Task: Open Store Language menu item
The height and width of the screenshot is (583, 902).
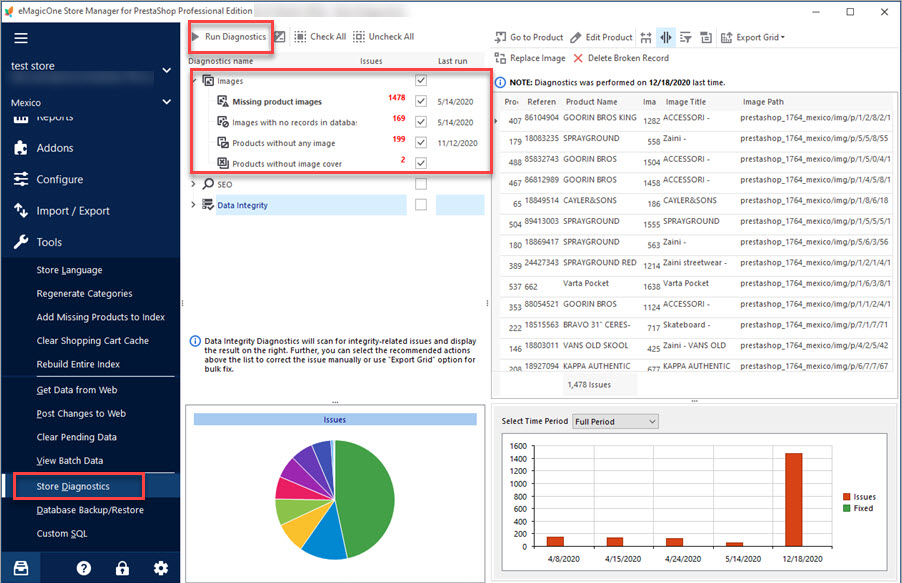Action: click(70, 270)
